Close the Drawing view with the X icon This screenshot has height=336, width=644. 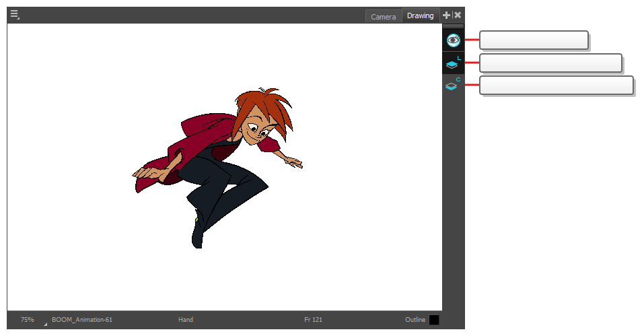pos(458,15)
